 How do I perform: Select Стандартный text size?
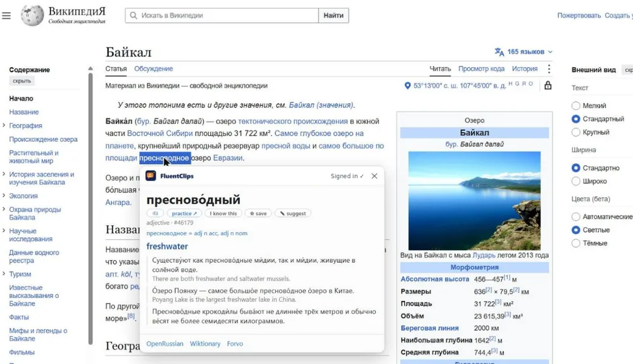(x=575, y=119)
